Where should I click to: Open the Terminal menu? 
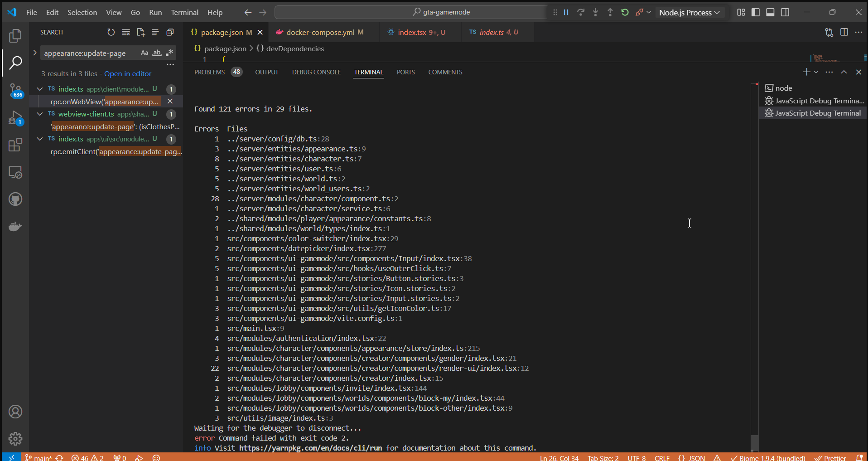click(184, 12)
